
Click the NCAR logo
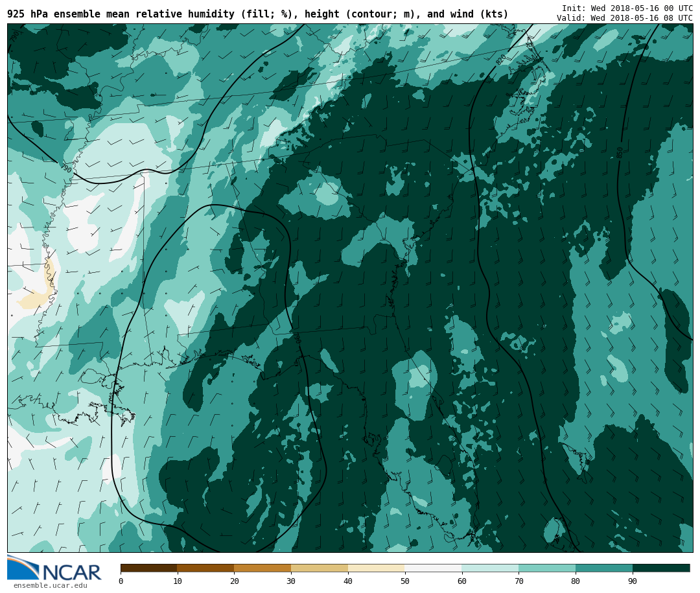point(54,568)
